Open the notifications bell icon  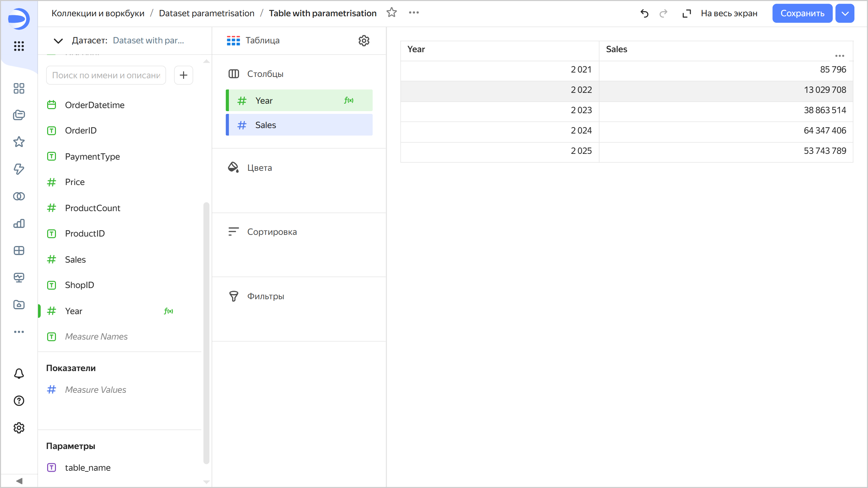coord(19,373)
